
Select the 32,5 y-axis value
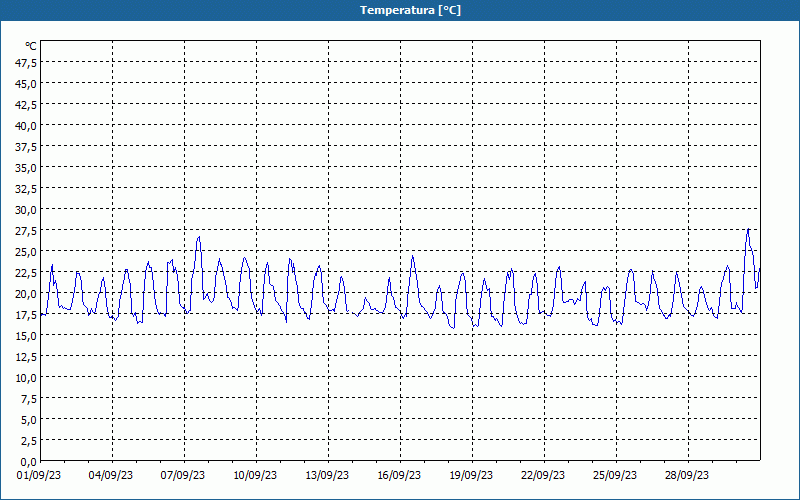click(26, 189)
